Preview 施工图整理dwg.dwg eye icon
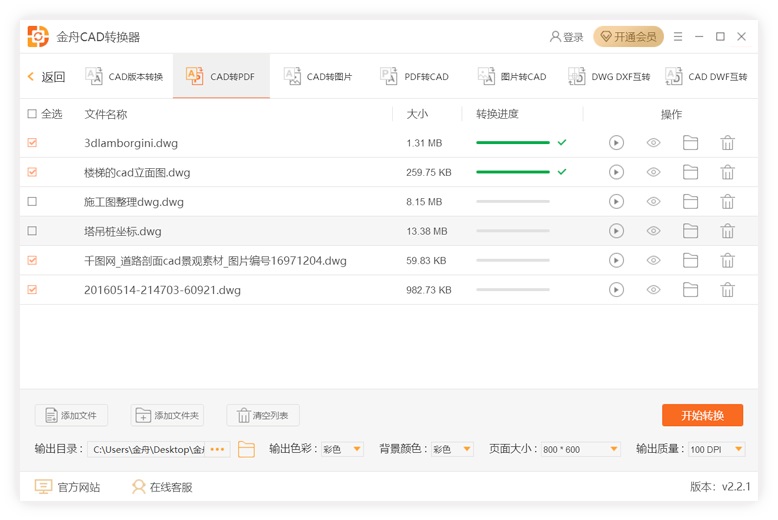Image resolution: width=778 pixels, height=520 pixels. [653, 201]
